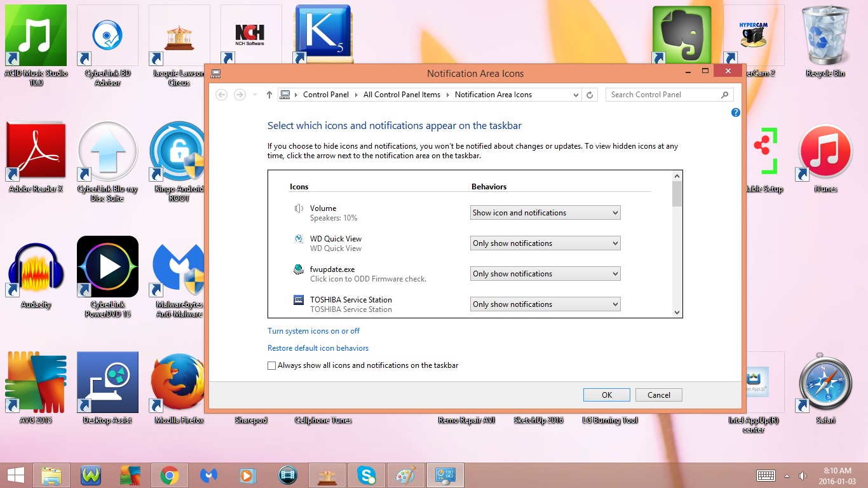Open File Explorer from the taskbar
This screenshot has width=868, height=488.
pos(51,475)
